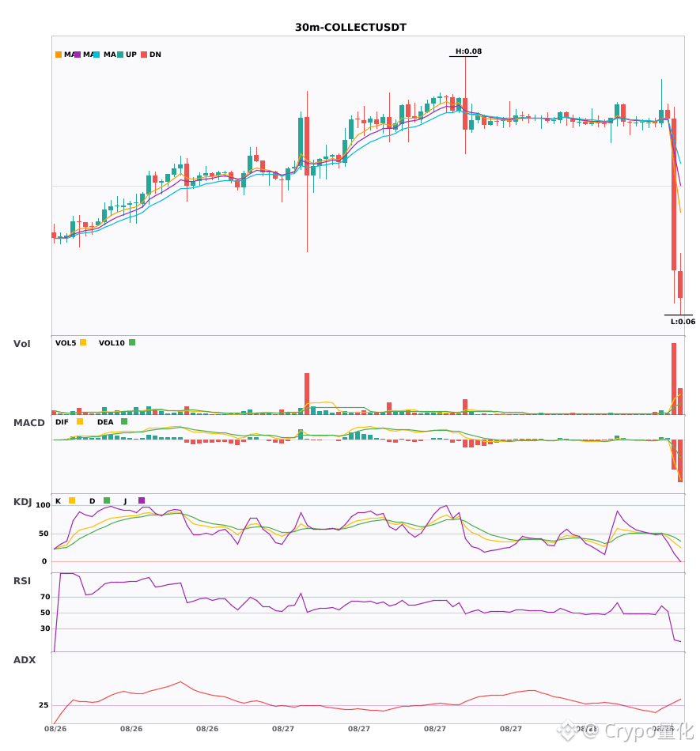Viewport: 700px width, 751px height.
Task: Click the green DEA legend swatch
Action: (124, 421)
